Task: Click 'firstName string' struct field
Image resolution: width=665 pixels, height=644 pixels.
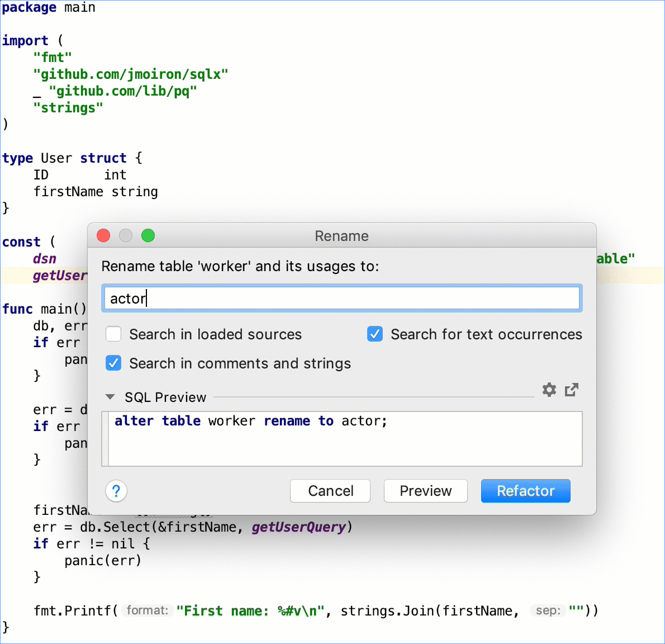Action: click(x=96, y=192)
